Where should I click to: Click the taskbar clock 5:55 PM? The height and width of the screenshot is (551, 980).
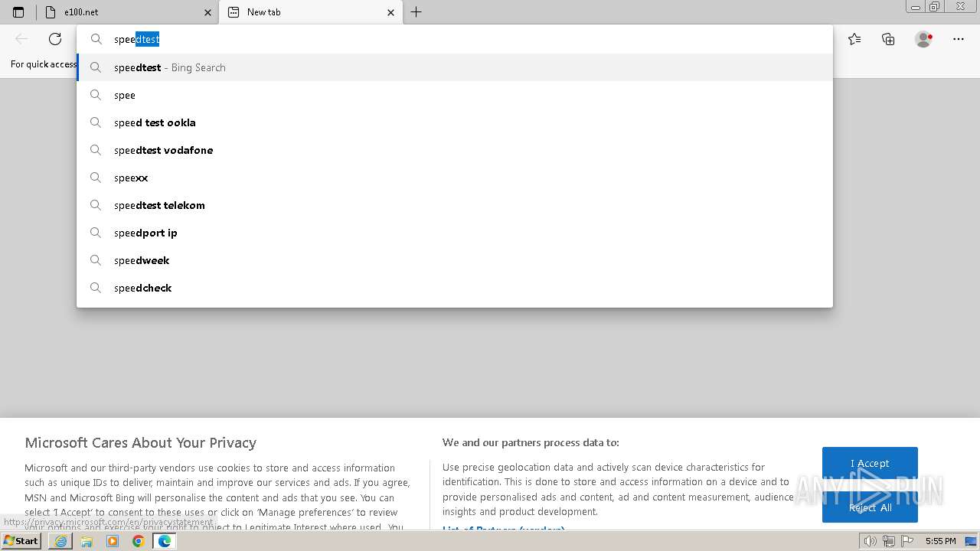[940, 541]
